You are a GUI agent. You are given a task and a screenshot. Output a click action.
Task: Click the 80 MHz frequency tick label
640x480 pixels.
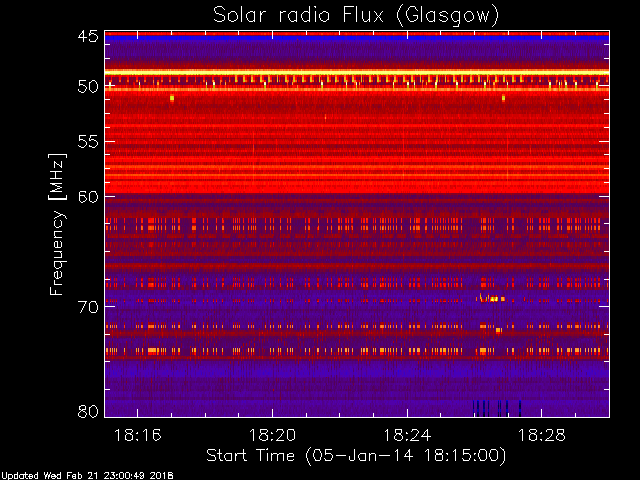point(88,411)
